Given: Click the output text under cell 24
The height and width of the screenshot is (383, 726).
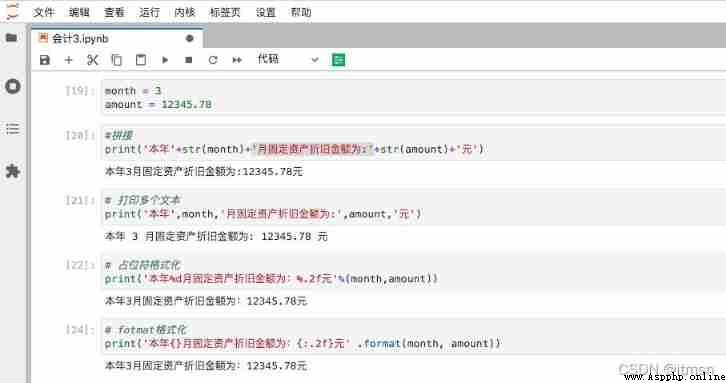Looking at the screenshot, I should tap(206, 366).
